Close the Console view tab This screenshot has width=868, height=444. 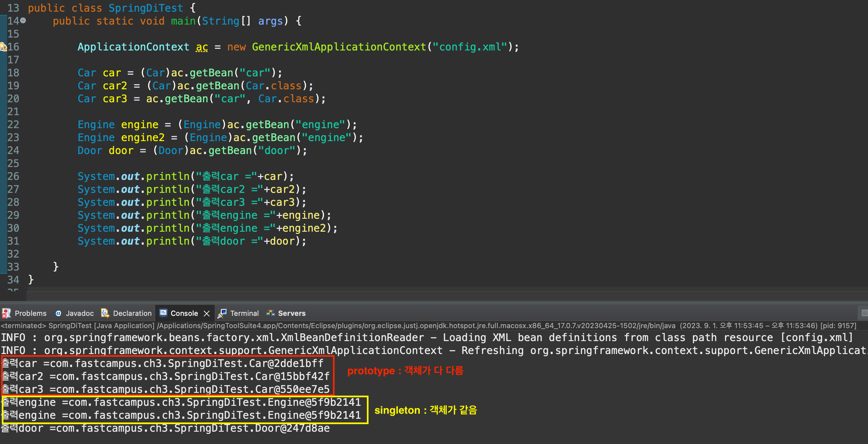click(x=207, y=314)
